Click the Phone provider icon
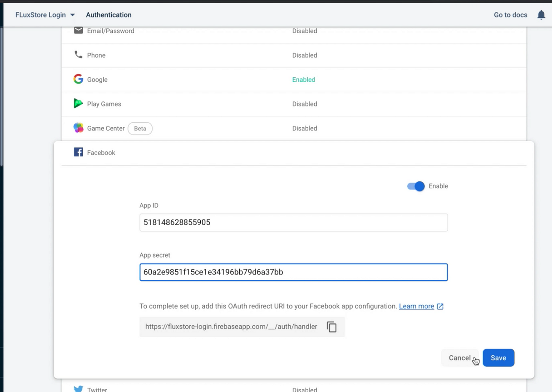 (x=78, y=55)
